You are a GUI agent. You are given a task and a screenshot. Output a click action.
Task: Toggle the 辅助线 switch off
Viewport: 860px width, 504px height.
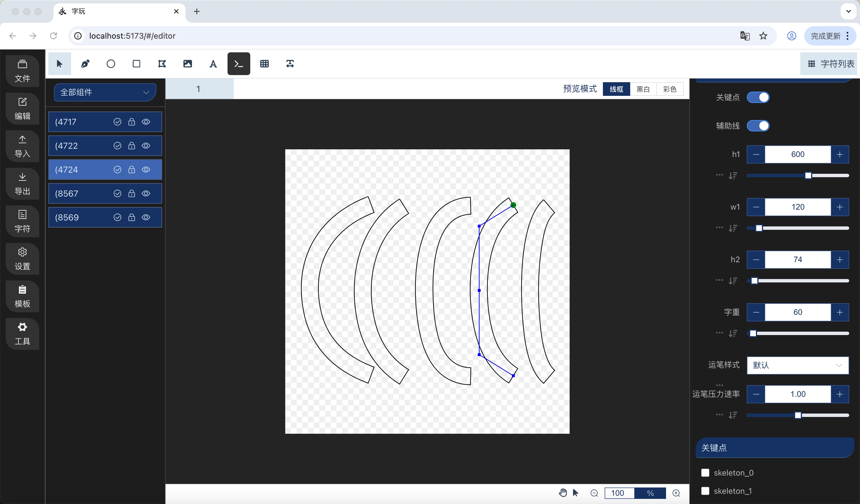(x=758, y=126)
